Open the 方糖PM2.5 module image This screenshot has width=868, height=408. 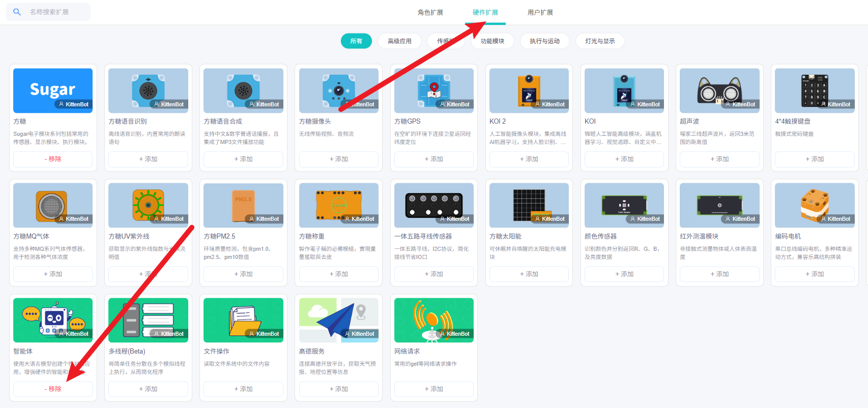click(243, 206)
